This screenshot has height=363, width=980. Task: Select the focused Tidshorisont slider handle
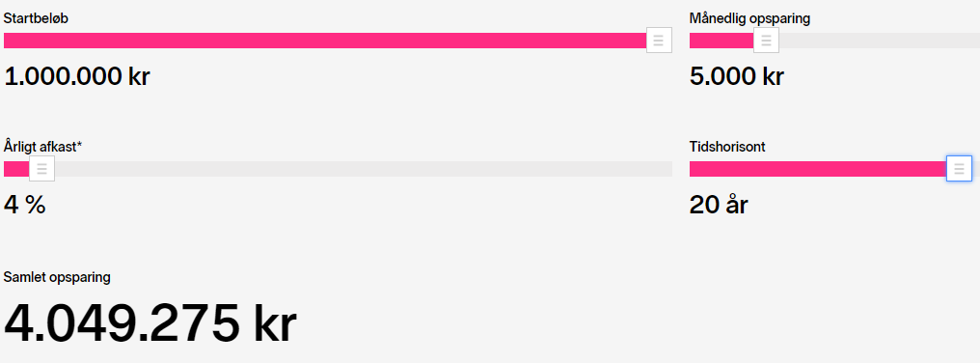pos(960,169)
